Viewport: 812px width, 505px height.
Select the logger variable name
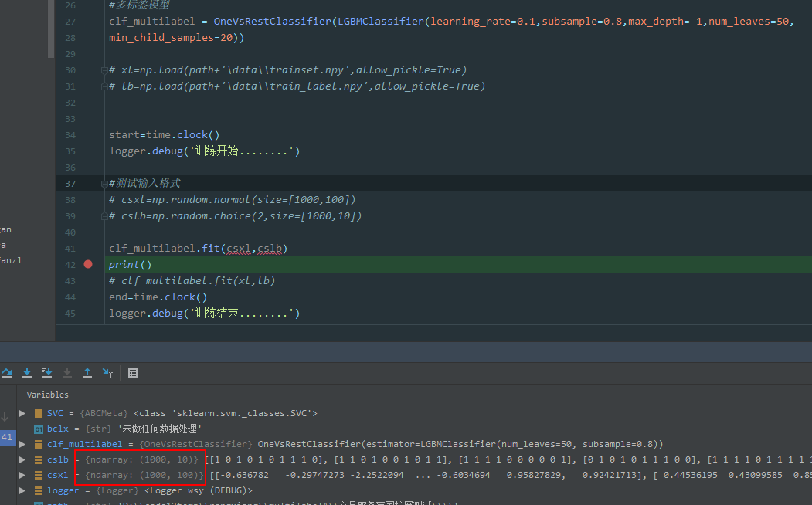[x=63, y=490]
